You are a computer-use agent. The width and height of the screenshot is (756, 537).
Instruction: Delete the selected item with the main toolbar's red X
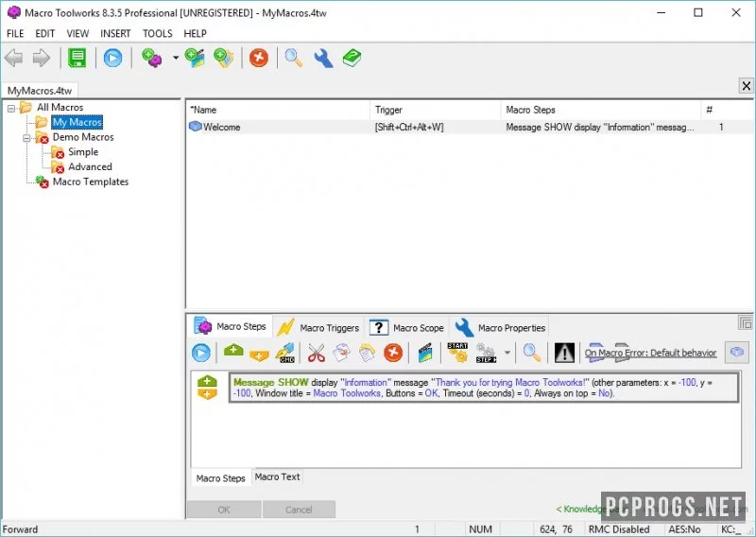coord(259,58)
